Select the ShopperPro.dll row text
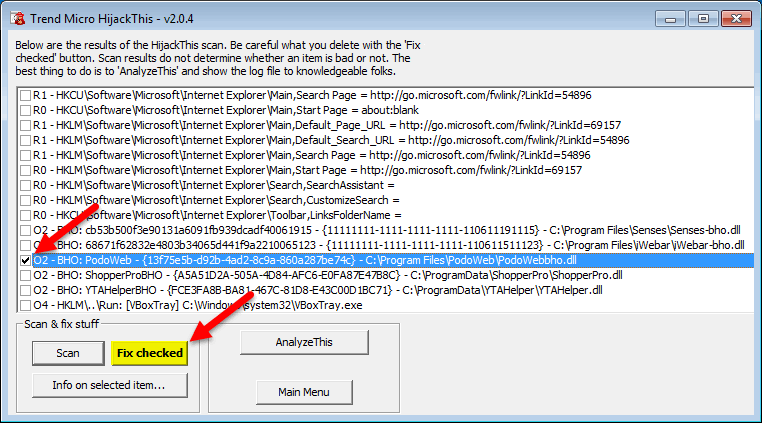Image resolution: width=762 pixels, height=423 pixels. (x=328, y=275)
